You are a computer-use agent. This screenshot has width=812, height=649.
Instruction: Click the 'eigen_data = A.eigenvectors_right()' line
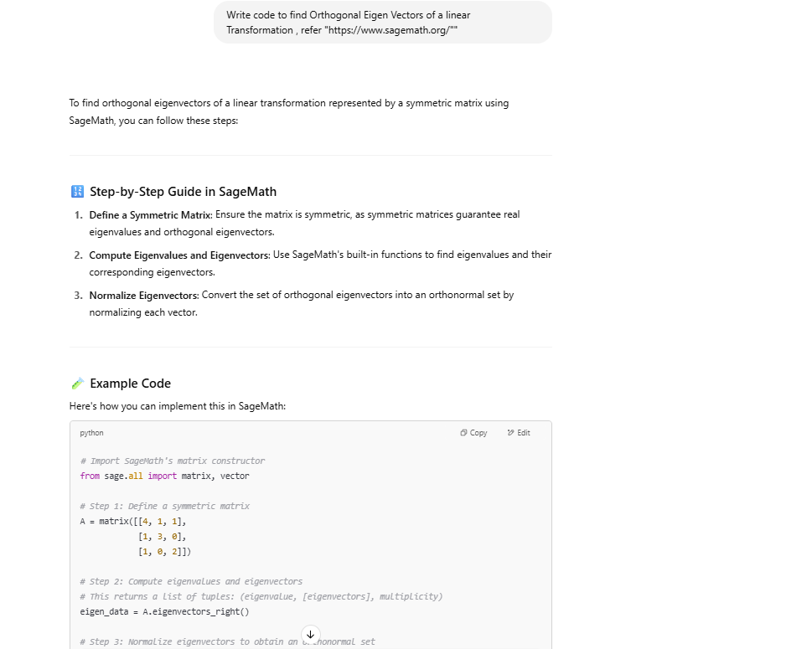click(164, 611)
